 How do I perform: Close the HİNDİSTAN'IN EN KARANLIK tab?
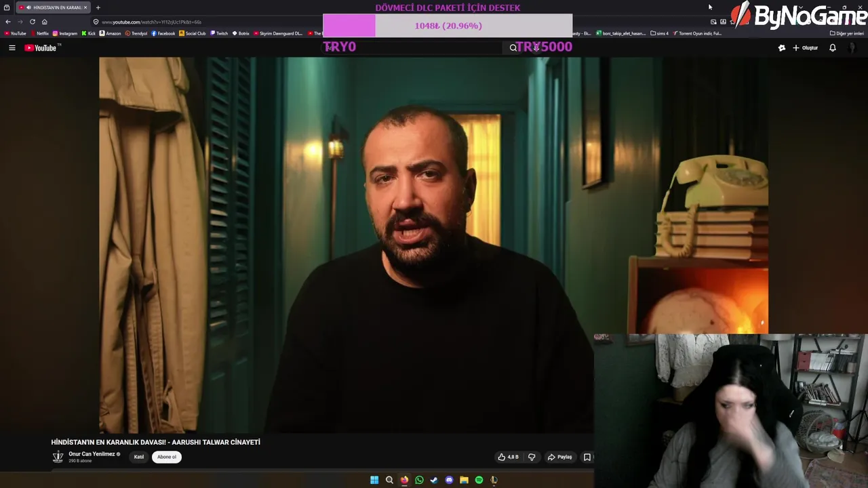pyautogui.click(x=85, y=7)
